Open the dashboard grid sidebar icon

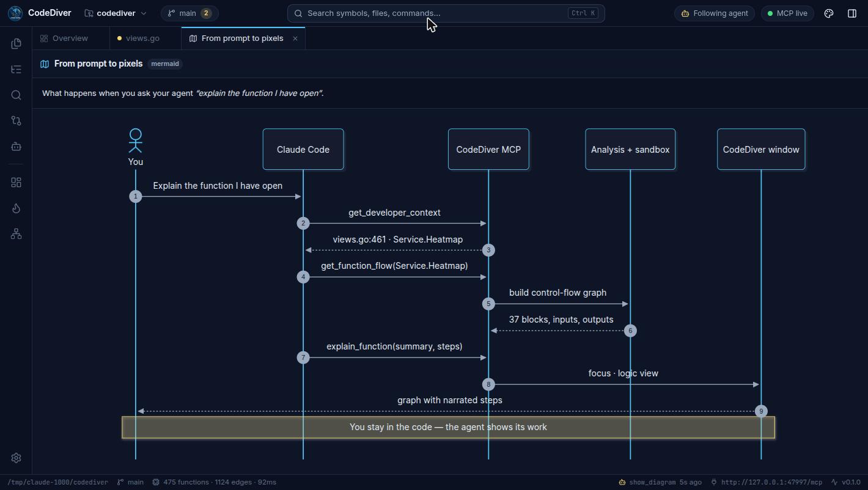(17, 183)
